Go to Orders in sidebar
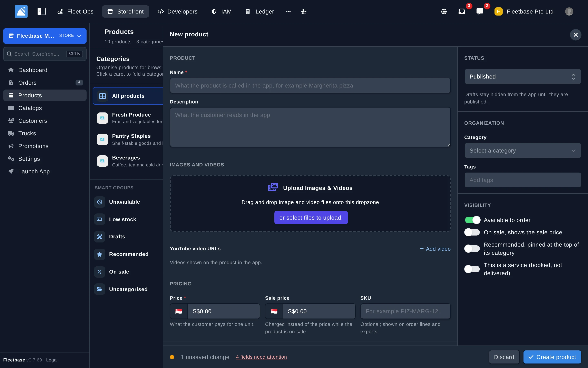The image size is (588, 368). point(45,83)
